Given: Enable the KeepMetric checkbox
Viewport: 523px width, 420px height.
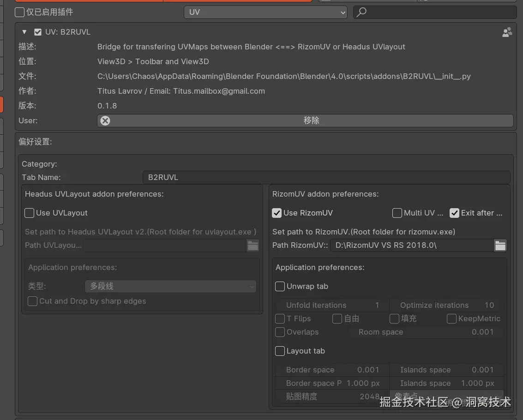Looking at the screenshot, I should [x=451, y=318].
